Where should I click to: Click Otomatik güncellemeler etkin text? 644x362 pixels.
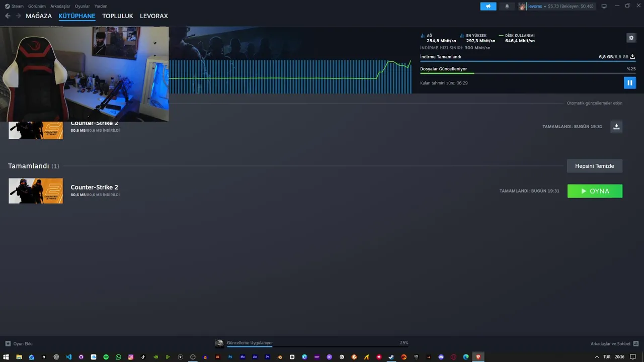(595, 103)
